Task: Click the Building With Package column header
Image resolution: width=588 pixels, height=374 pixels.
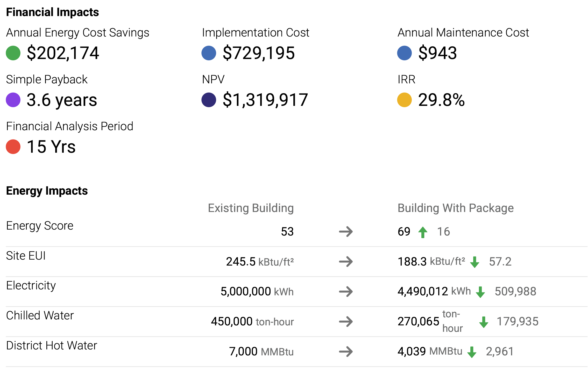Action: pyautogui.click(x=456, y=208)
